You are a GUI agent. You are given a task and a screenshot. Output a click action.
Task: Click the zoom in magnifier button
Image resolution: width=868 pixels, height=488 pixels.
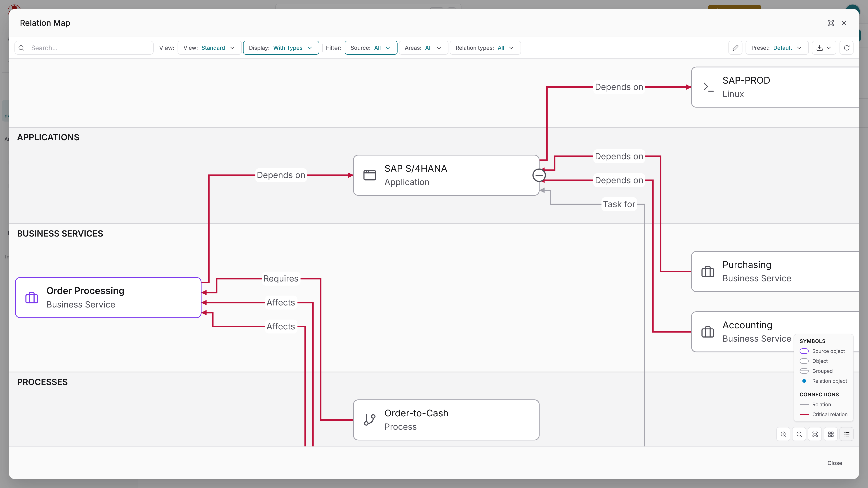point(783,434)
